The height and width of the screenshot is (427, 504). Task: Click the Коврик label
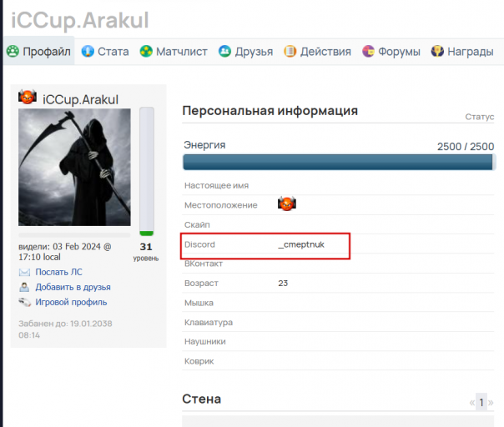click(x=199, y=361)
